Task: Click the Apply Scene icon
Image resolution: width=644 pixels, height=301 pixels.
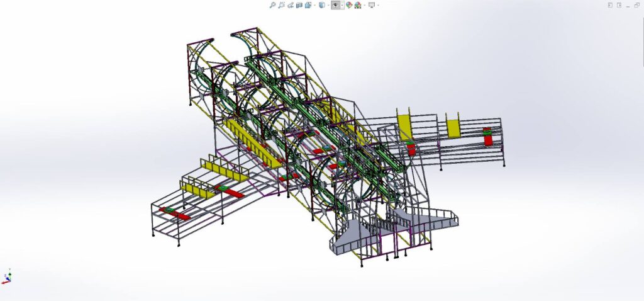Action: point(358,5)
